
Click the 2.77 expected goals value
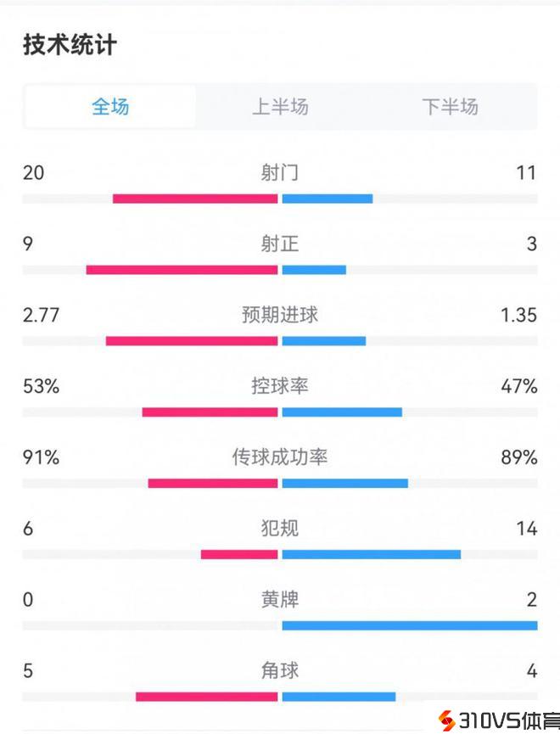coord(41,315)
